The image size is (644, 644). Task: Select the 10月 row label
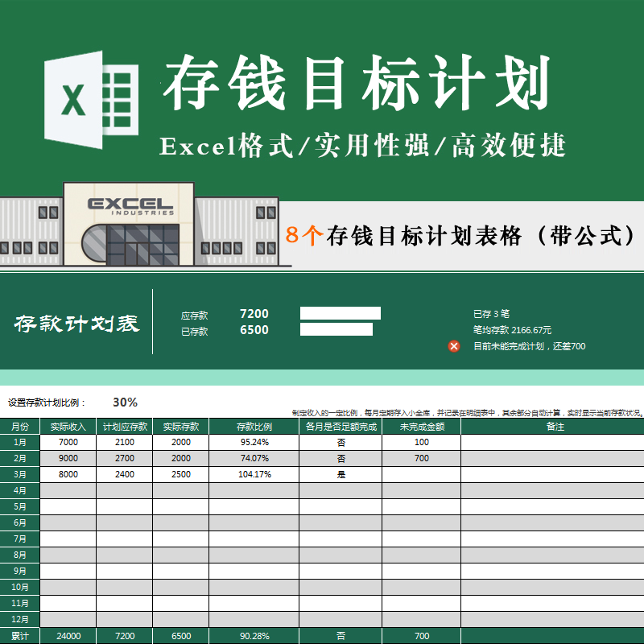click(x=19, y=588)
